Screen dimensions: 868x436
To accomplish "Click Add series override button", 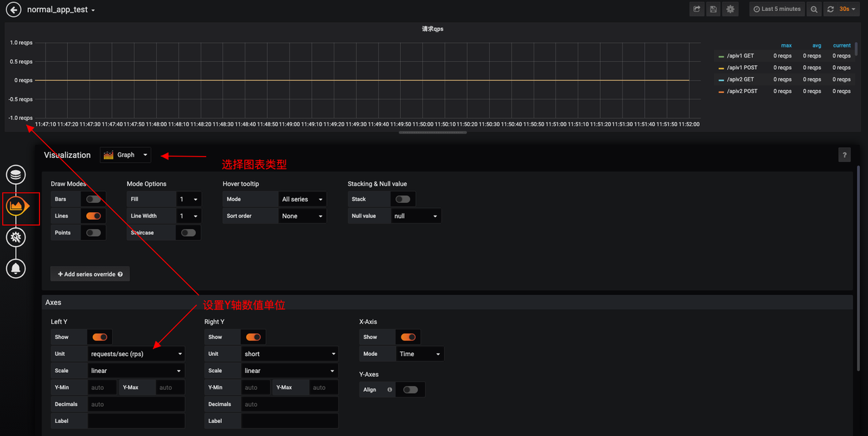I will (x=90, y=274).
